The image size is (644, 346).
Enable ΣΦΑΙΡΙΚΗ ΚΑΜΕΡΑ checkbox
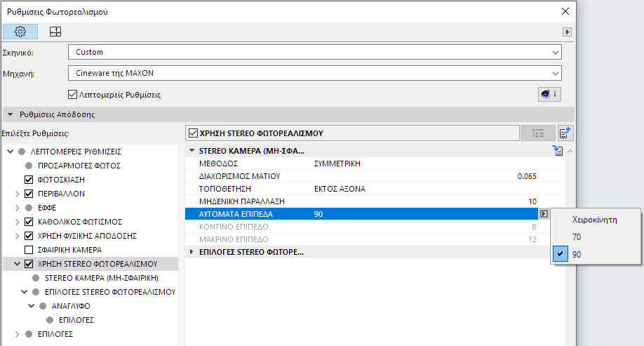point(29,250)
